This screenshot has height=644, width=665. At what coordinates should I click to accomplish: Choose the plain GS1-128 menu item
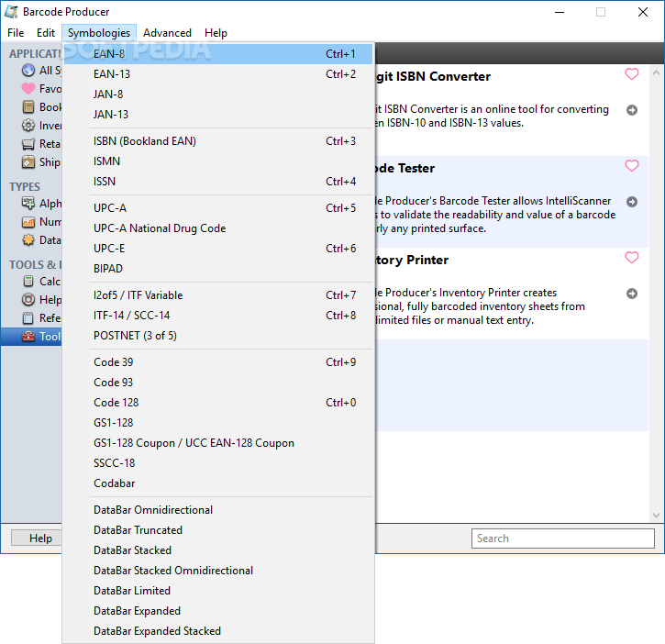click(x=218, y=423)
